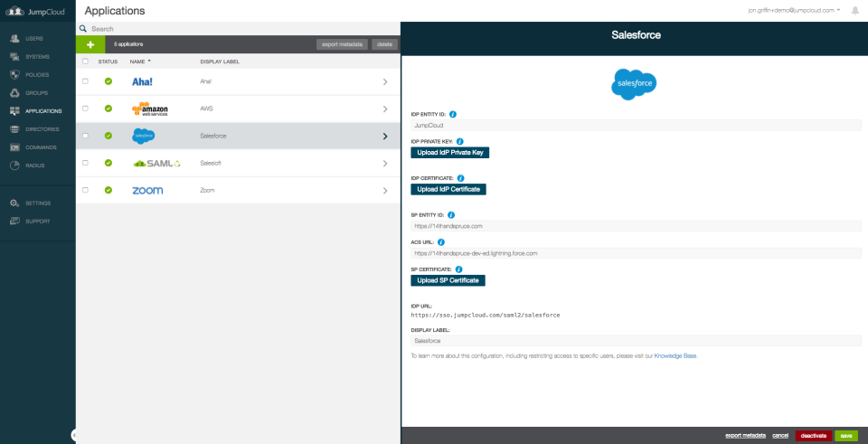Viewport: 868px width, 444px height.
Task: Open notifications bell icon
Action: (855, 11)
